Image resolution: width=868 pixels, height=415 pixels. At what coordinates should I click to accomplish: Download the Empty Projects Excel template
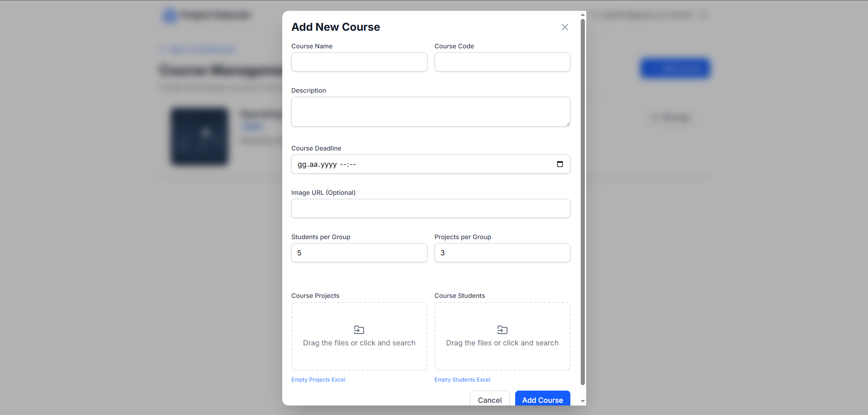[318, 380]
